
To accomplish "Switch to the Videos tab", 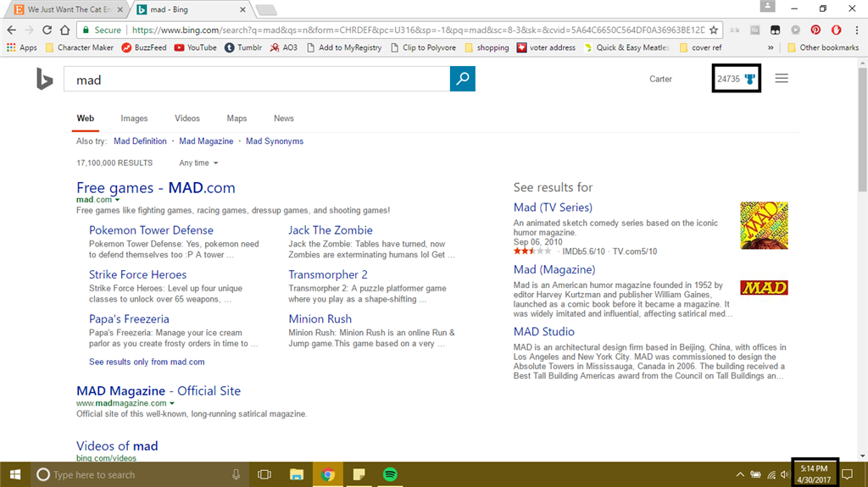I will pos(187,119).
